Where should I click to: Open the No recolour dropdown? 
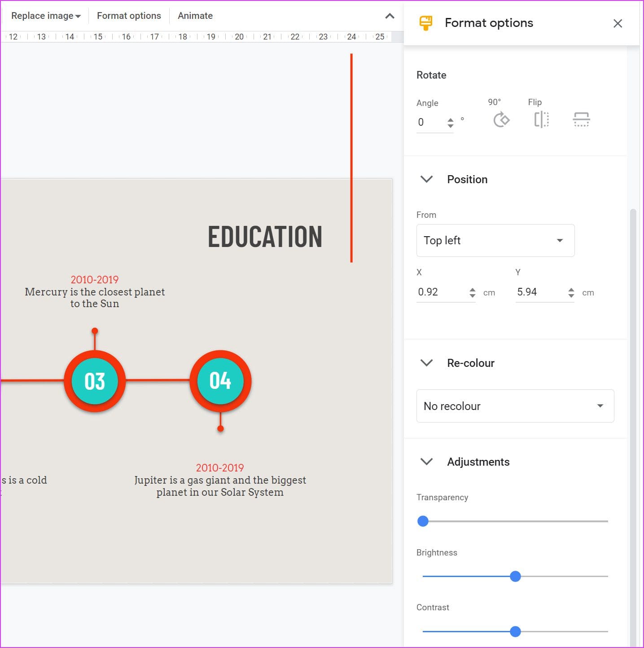[515, 406]
